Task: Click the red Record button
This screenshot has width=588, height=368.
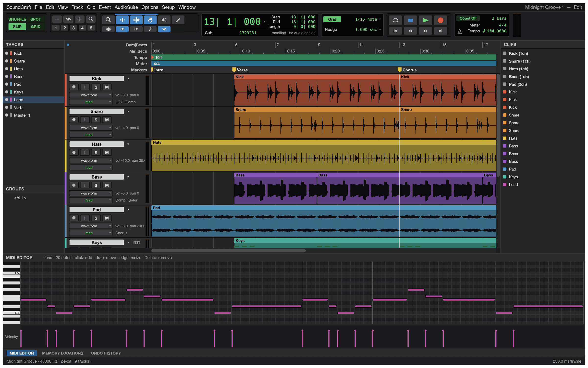Action: [x=441, y=20]
